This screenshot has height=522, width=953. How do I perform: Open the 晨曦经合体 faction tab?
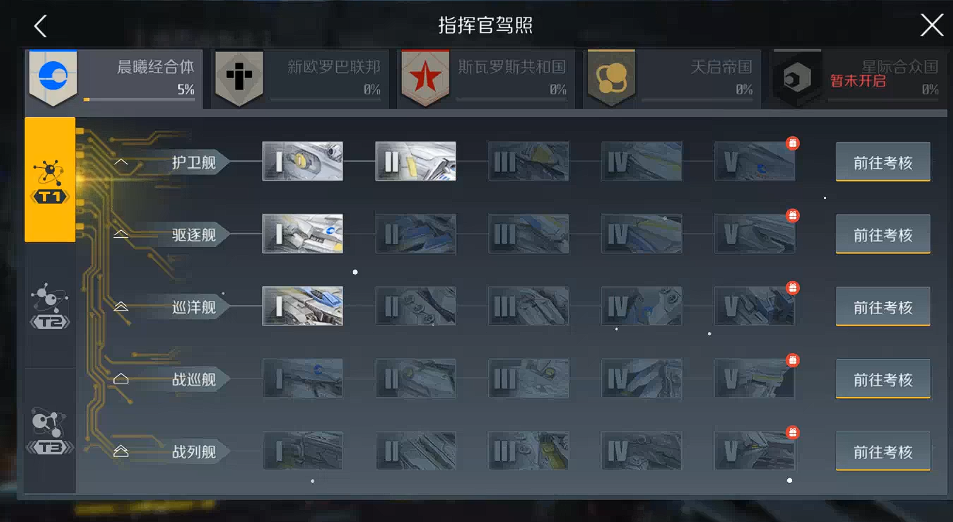[114, 79]
